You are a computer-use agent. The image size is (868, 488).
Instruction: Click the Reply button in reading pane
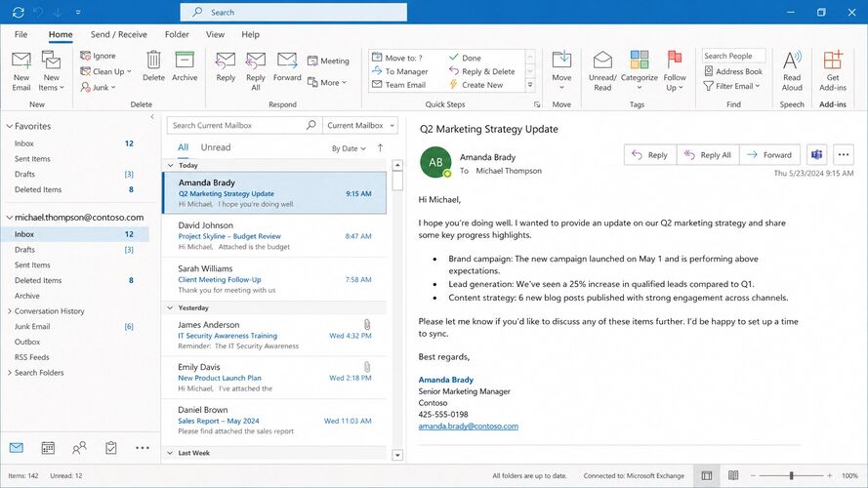[x=650, y=155]
